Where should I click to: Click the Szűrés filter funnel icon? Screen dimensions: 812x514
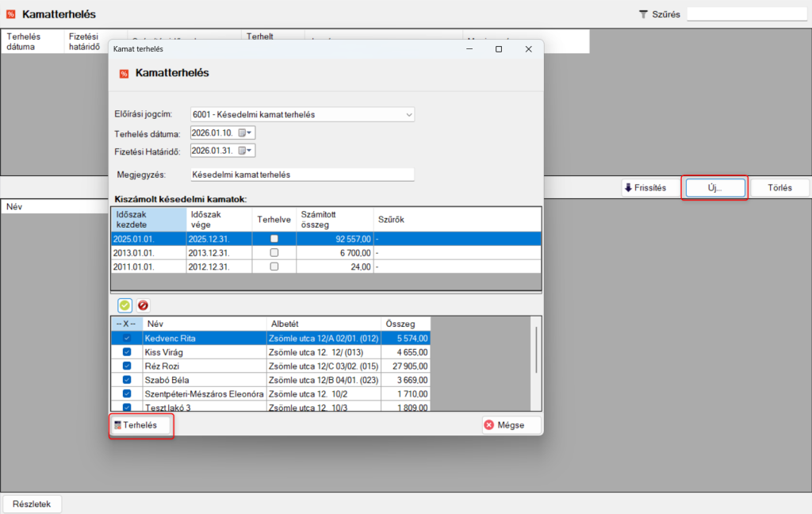[x=643, y=14]
